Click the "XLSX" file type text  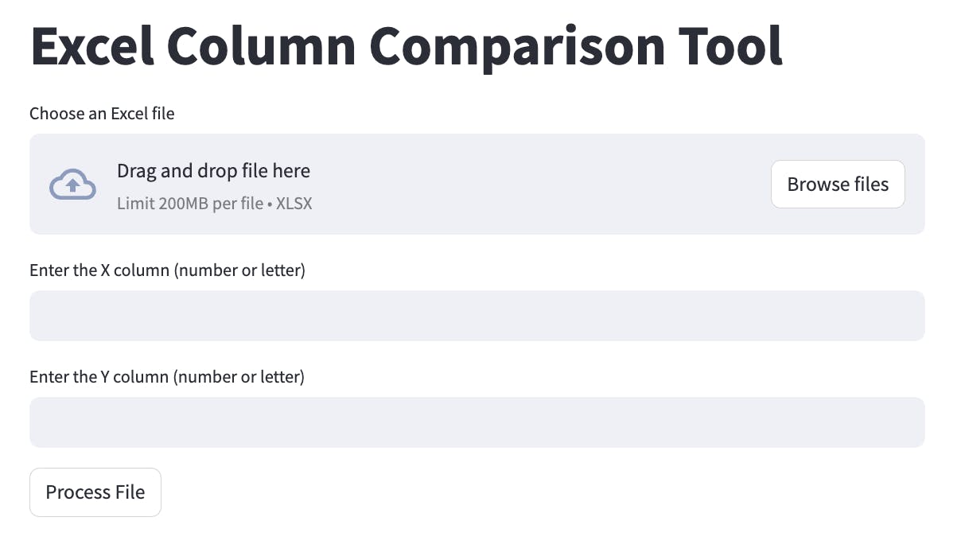coord(294,204)
